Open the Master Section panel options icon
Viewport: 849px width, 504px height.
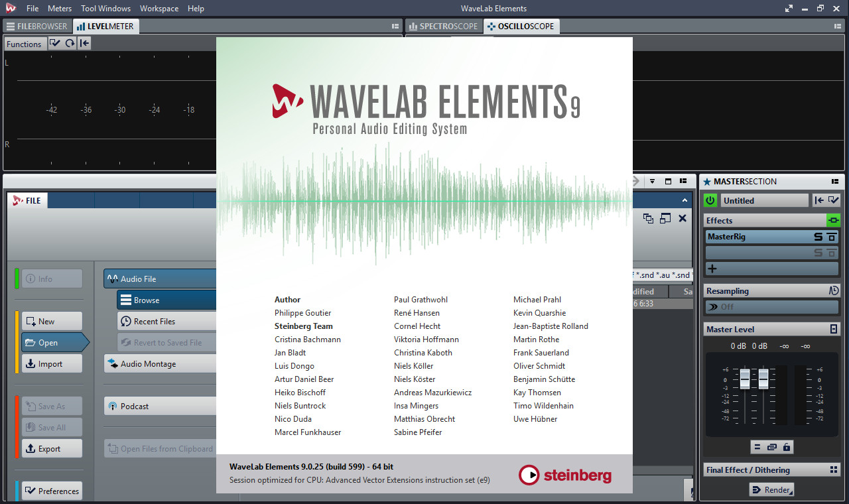coord(835,181)
